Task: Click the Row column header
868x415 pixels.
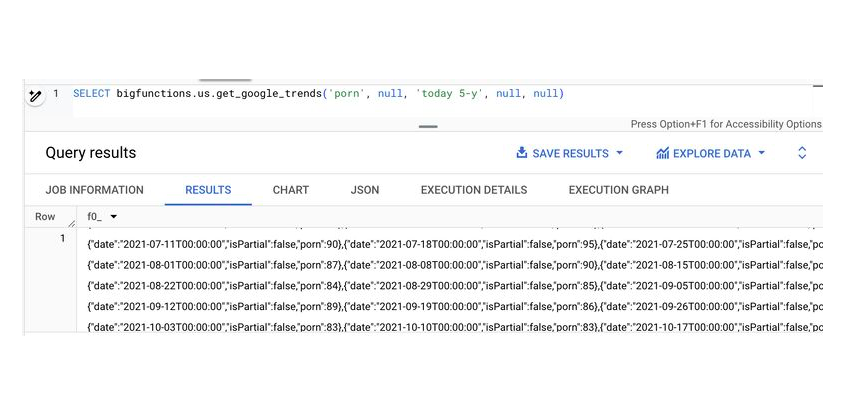Action: pyautogui.click(x=45, y=216)
